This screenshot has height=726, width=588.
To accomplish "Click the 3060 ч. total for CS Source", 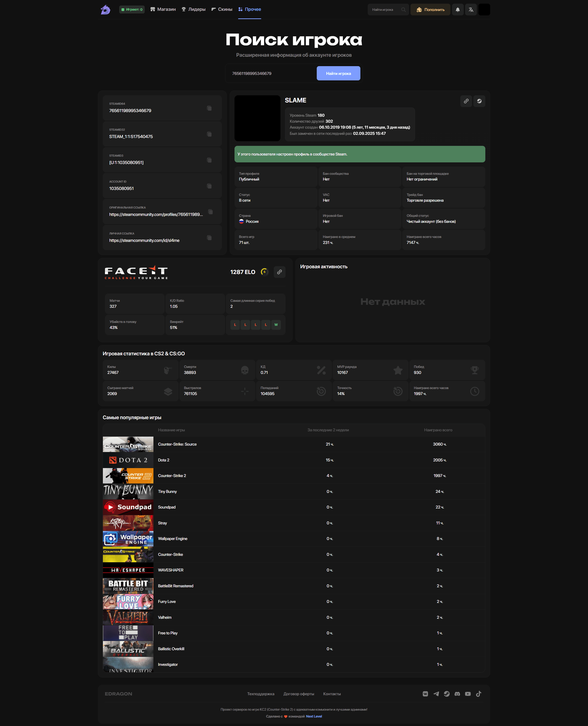I will point(440,444).
